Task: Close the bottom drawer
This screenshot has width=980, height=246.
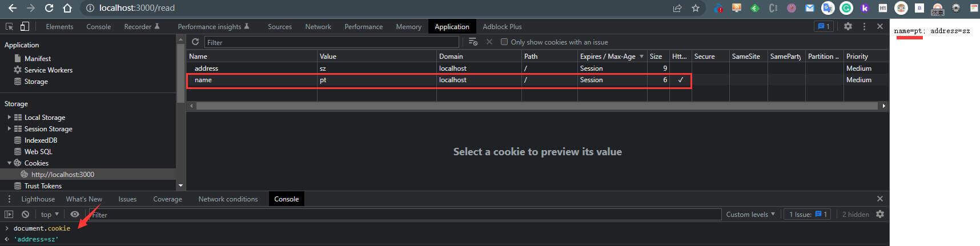Action: pyautogui.click(x=880, y=199)
